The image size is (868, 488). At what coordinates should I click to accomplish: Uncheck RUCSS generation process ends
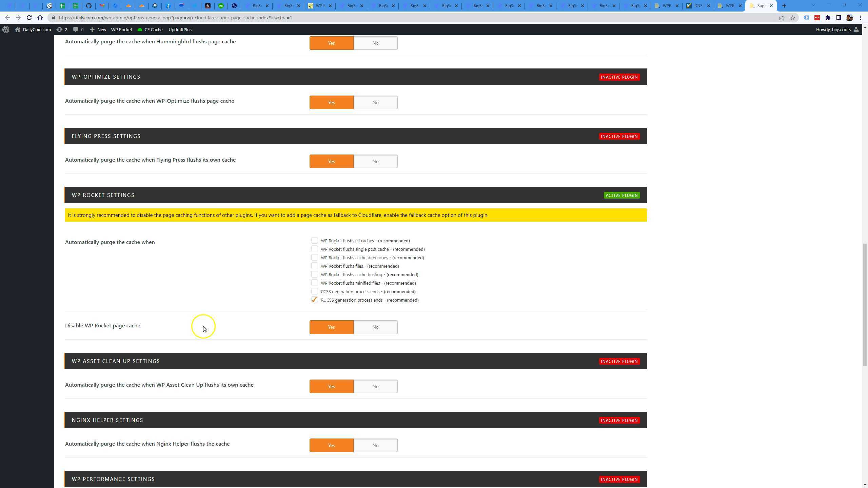coord(314,300)
